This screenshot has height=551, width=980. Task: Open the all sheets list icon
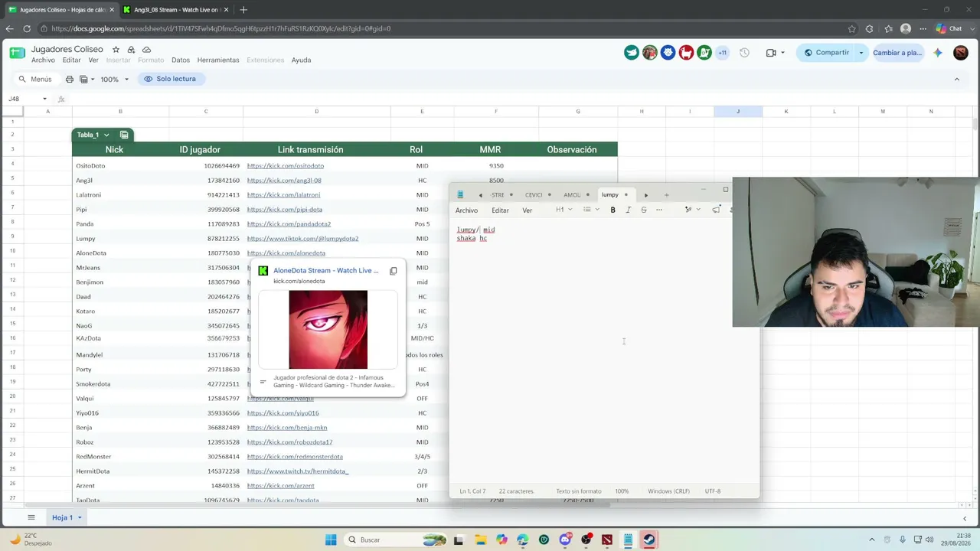coord(31,517)
